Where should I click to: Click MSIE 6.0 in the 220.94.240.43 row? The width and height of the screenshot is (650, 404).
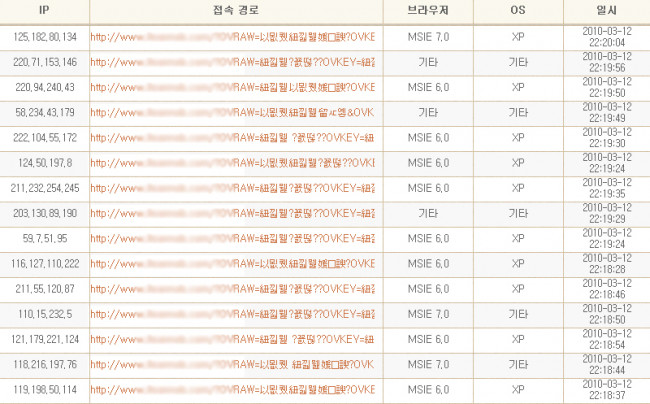[428, 87]
